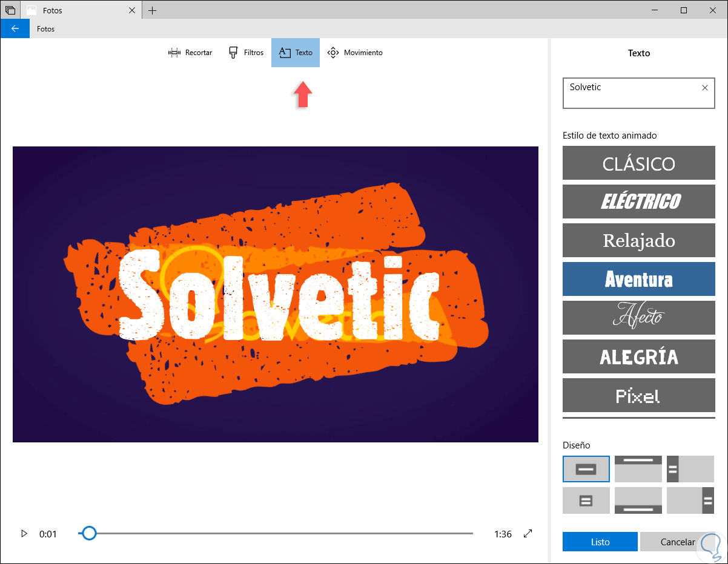Image resolution: width=728 pixels, height=564 pixels.
Task: Choose the Afecto text style
Action: pos(639,318)
